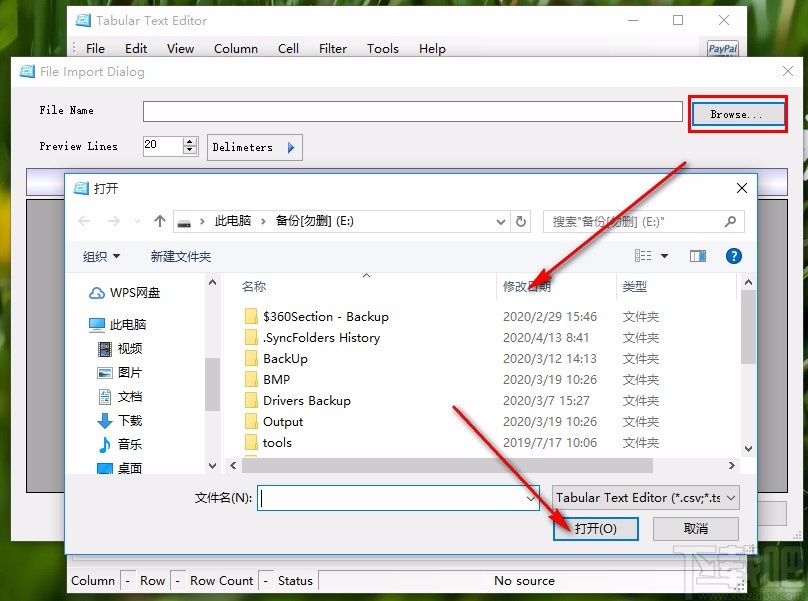Select 此电脑 in the sidebar
This screenshot has width=808, height=601.
pos(129,324)
